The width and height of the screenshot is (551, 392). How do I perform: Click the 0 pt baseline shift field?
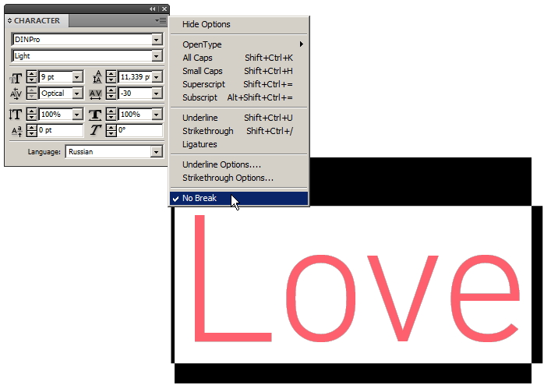click(x=60, y=130)
